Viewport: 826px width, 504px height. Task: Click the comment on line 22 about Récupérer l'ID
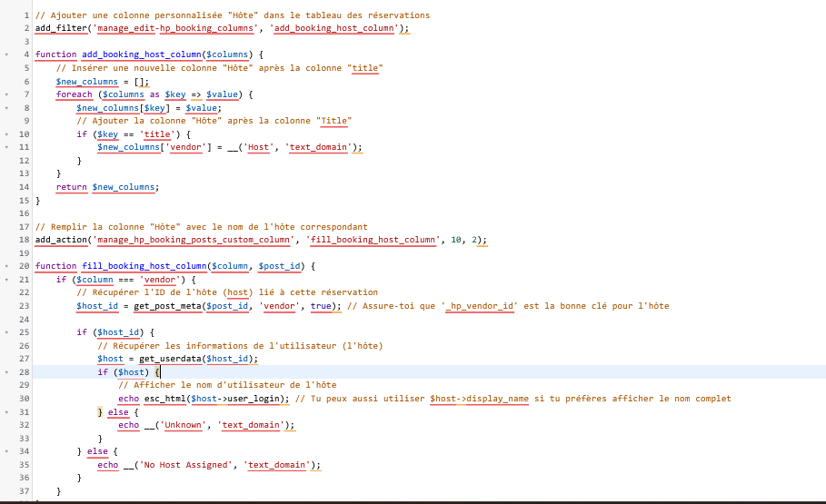pyautogui.click(x=227, y=292)
